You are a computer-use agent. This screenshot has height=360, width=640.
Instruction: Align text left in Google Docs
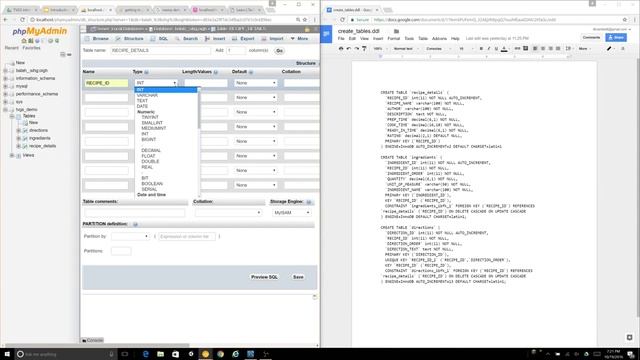pyautogui.click(x=535, y=49)
